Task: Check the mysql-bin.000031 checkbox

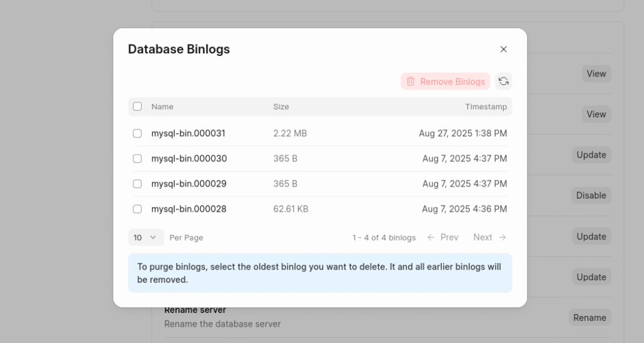Action: [x=137, y=133]
